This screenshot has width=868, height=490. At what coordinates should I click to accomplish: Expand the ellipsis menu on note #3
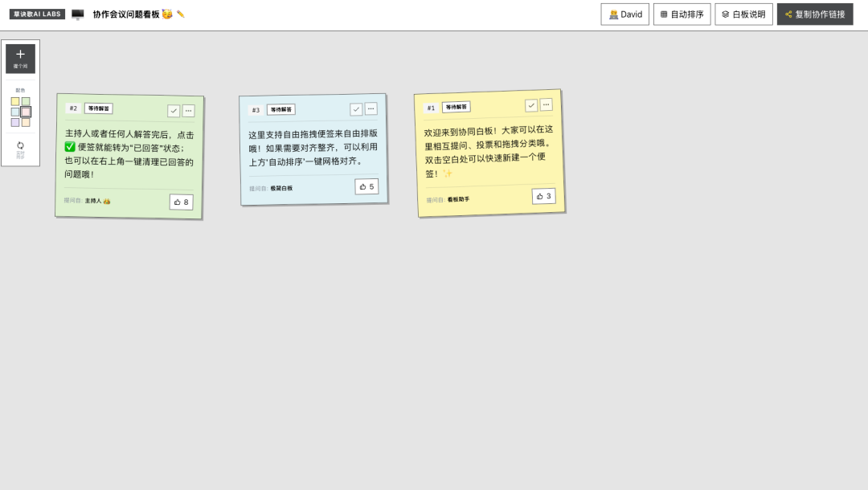[x=371, y=109]
